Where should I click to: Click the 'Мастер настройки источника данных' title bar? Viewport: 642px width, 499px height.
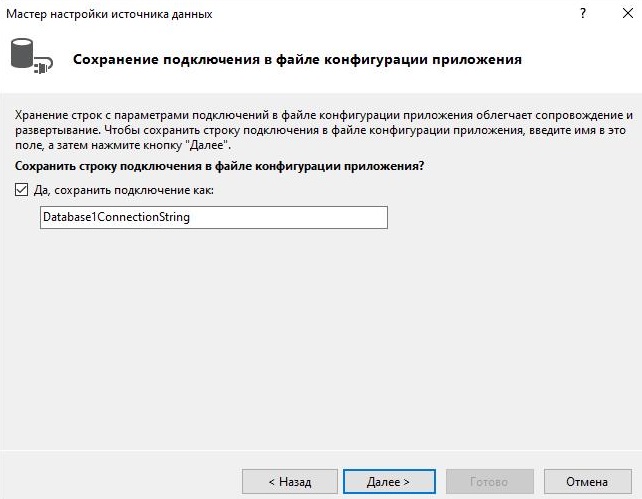click(109, 14)
